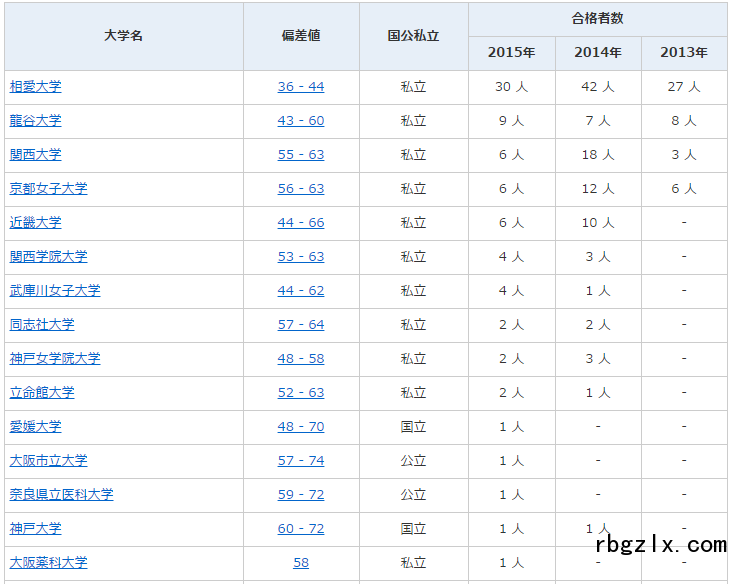Screen dimensions: 734x584
Task: Open the 関西学院大学 link
Action: [49, 256]
